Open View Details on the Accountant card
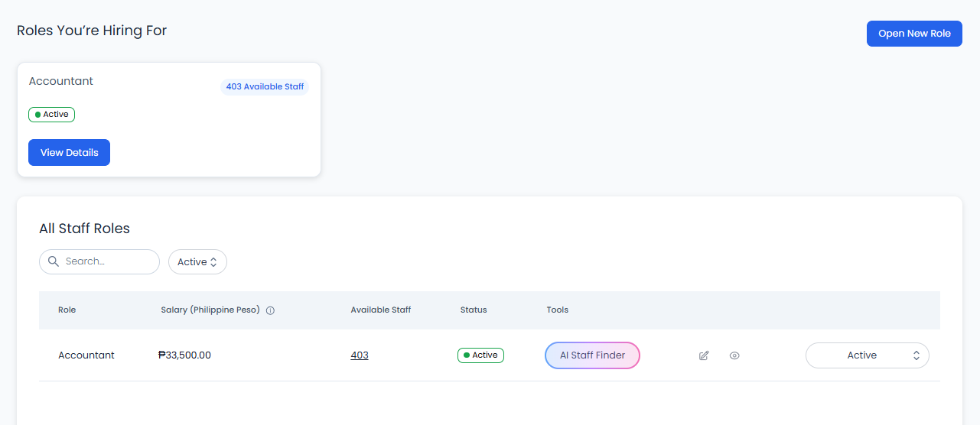The width and height of the screenshot is (980, 425). click(69, 152)
